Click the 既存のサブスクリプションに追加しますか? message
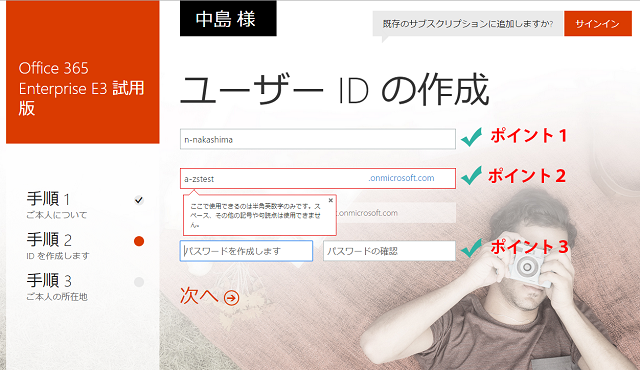The width and height of the screenshot is (640, 370). (x=468, y=24)
